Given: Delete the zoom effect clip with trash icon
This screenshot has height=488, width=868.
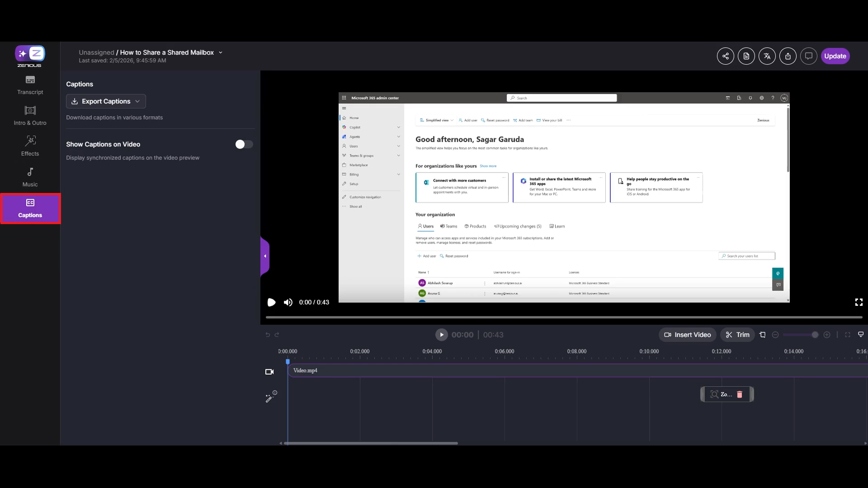Looking at the screenshot, I should point(740,394).
